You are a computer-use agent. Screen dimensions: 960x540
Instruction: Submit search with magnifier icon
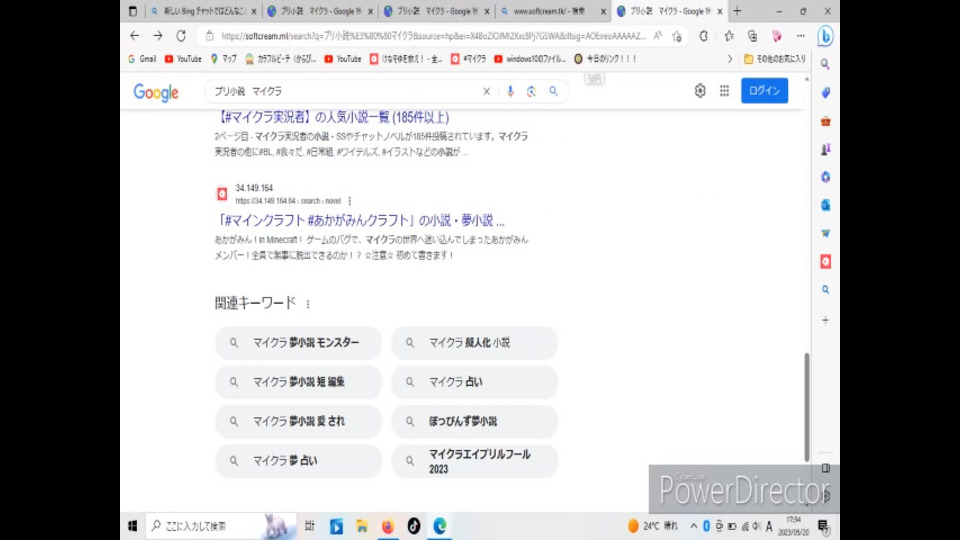pos(553,91)
